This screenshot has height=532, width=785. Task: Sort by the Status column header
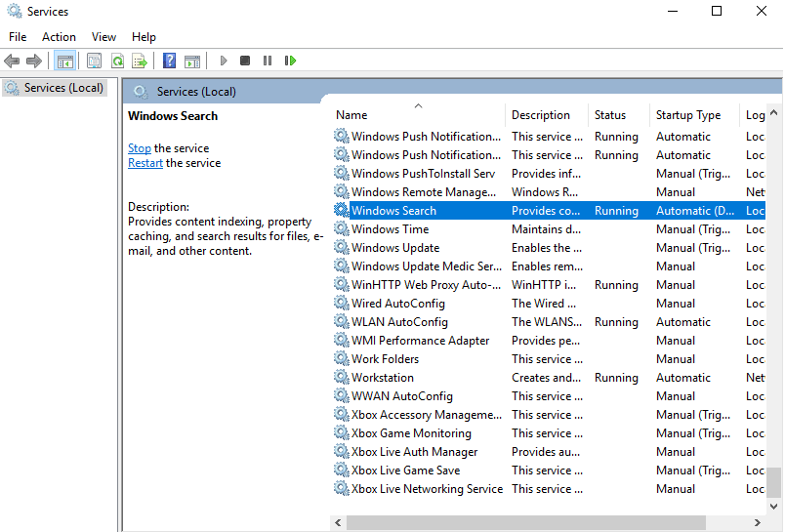click(x=619, y=114)
